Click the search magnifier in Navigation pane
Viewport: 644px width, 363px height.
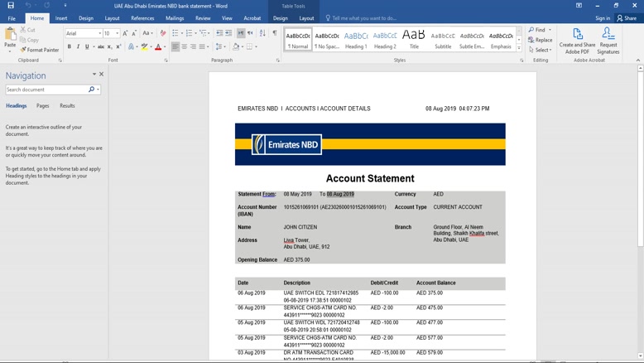pos(91,90)
